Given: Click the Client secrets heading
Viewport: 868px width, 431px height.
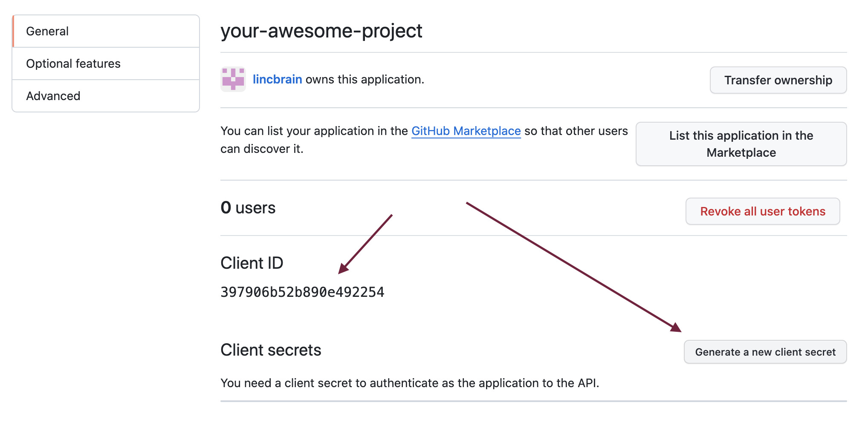Looking at the screenshot, I should 271,350.
